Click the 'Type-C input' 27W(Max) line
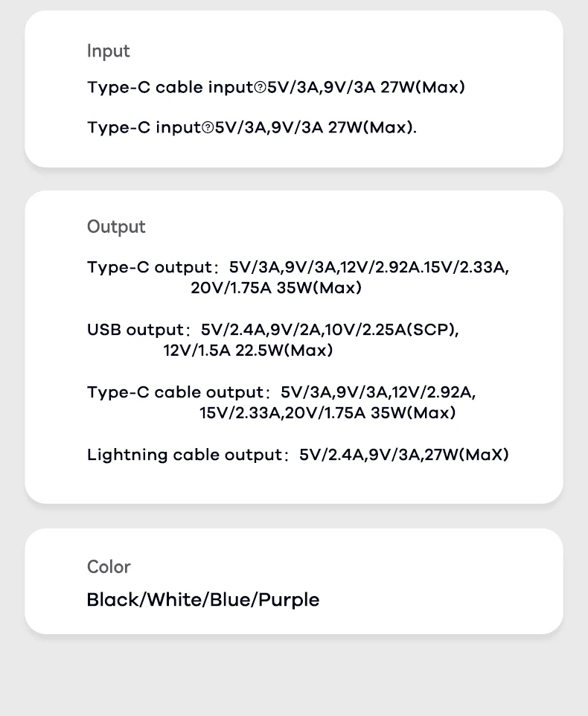 (x=252, y=127)
